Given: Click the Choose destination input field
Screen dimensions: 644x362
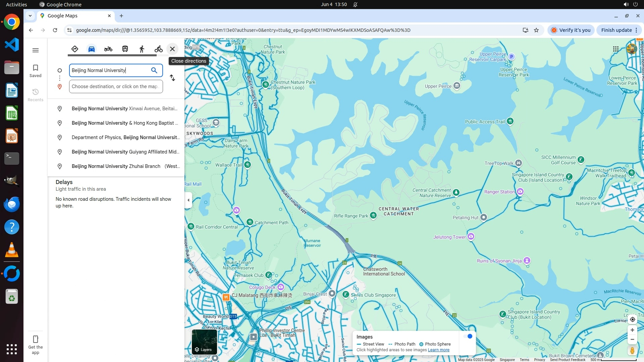Looking at the screenshot, I should 116,86.
